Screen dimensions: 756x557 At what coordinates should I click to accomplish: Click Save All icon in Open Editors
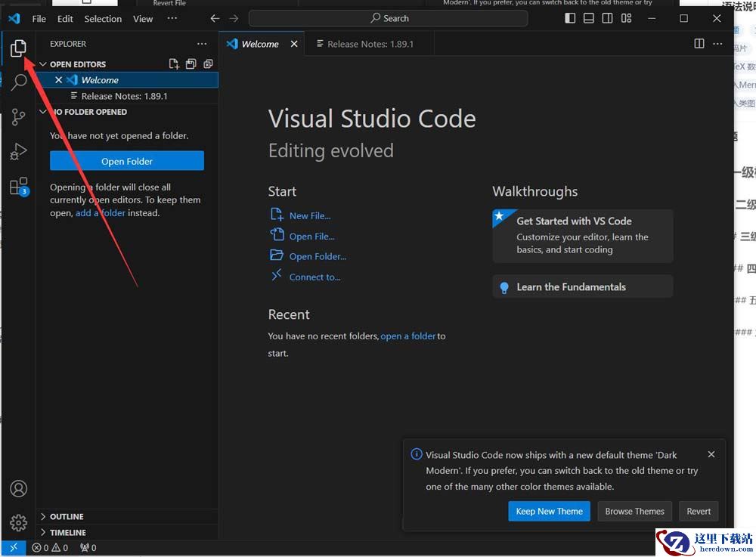191,64
